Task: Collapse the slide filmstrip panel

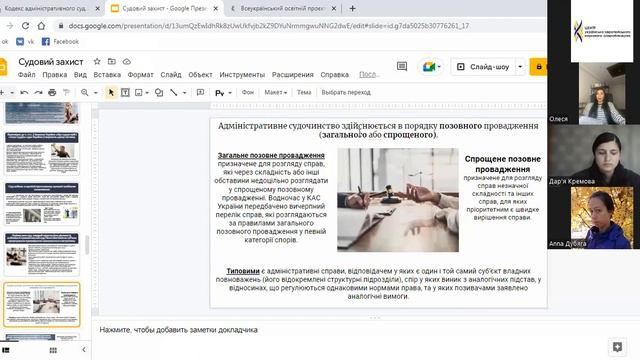Action: (84, 350)
